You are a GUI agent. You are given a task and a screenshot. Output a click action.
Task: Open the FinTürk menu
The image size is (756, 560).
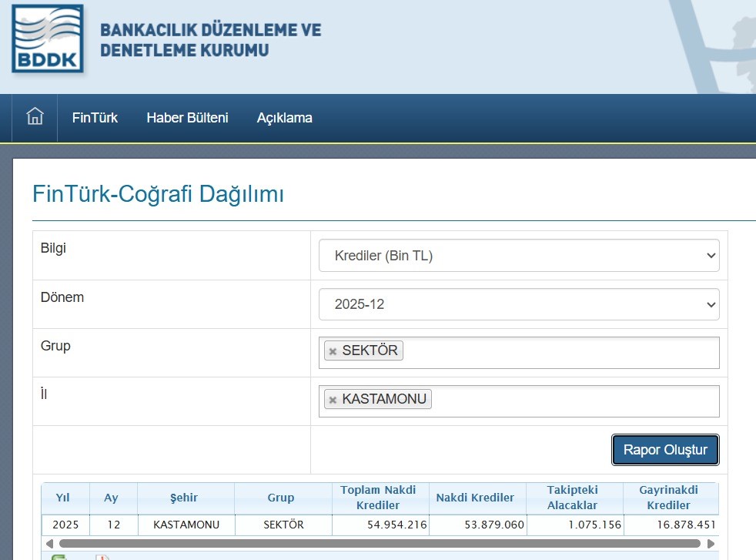[95, 118]
